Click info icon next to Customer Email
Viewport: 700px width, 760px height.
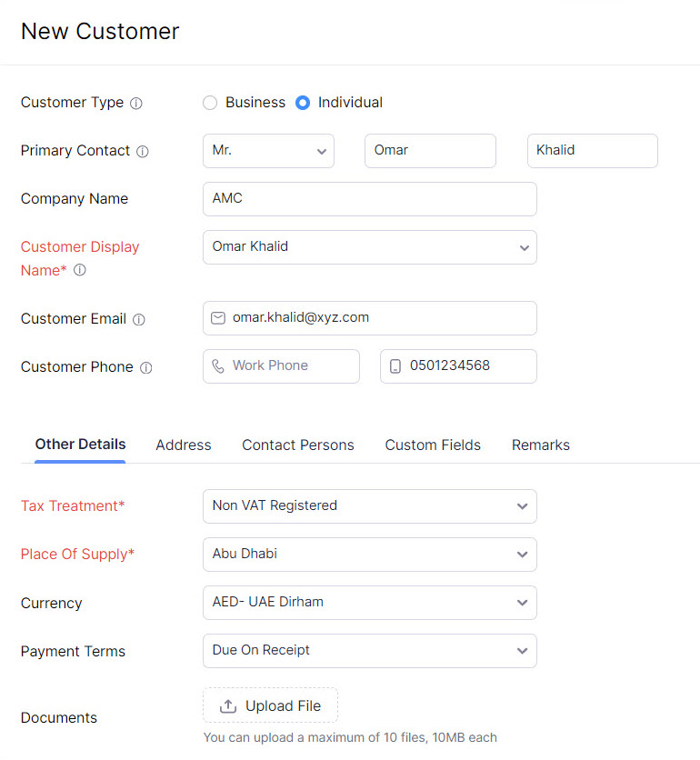[x=139, y=320]
